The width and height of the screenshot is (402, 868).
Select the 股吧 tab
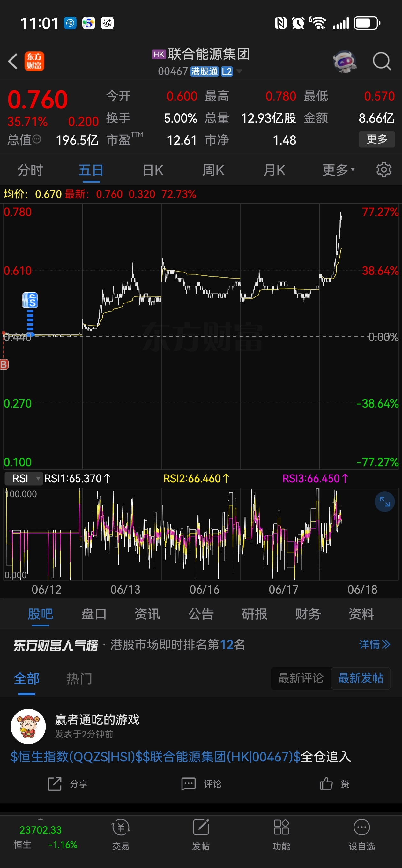41,614
